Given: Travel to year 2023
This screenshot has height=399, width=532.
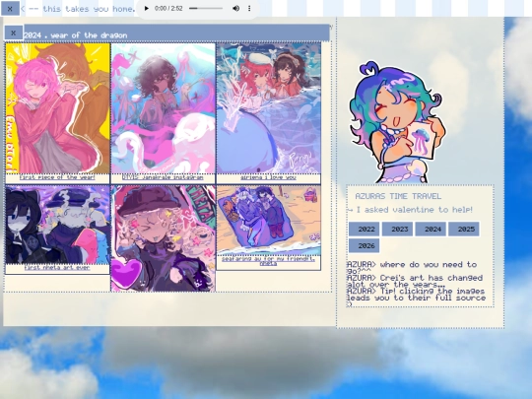Looking at the screenshot, I should tap(397, 229).
